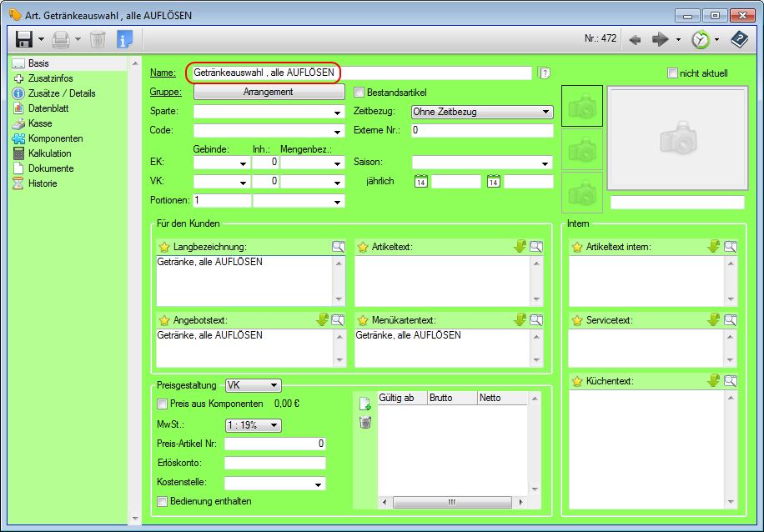Open the blue info icon in toolbar
This screenshot has width=764, height=532.
(124, 39)
